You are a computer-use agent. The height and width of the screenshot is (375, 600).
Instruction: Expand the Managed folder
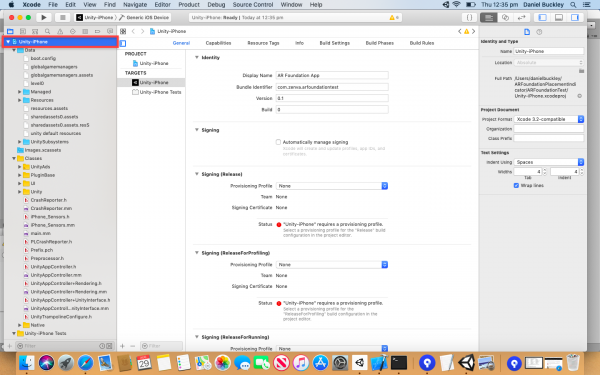coord(20,92)
